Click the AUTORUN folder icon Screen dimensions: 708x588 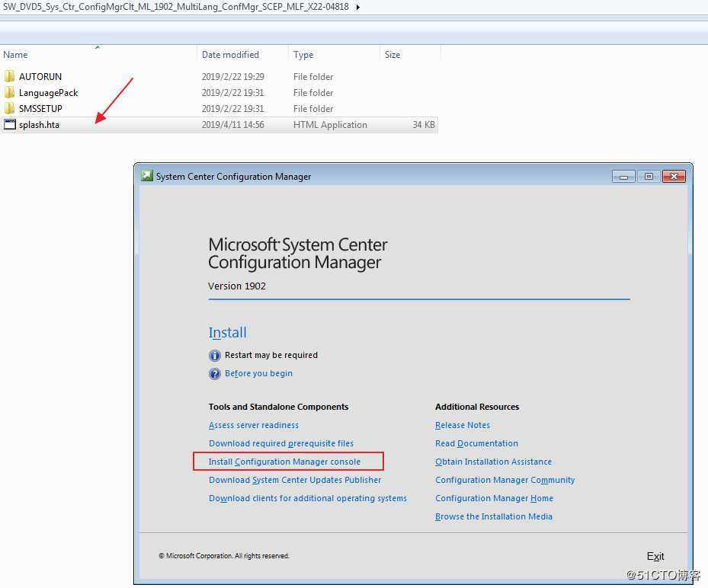pos(9,76)
